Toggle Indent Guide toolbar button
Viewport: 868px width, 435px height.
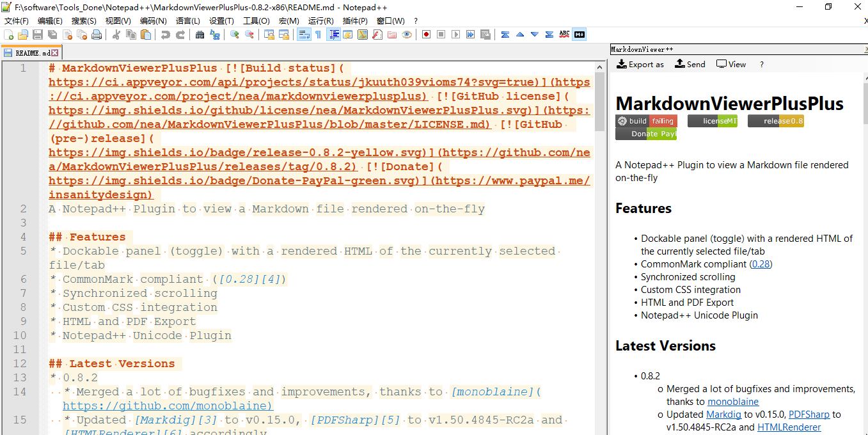pyautogui.click(x=335, y=35)
